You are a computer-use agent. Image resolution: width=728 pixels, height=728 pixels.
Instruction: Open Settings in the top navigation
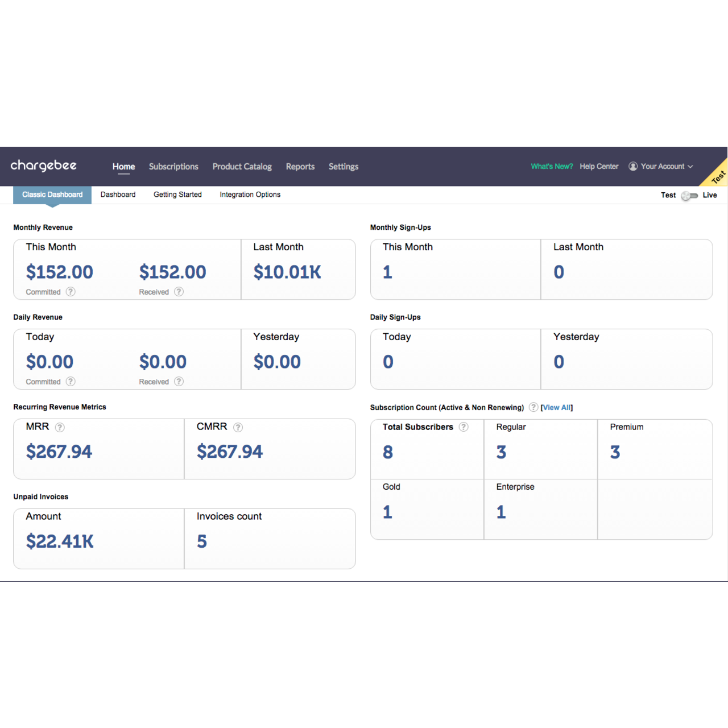344,167
